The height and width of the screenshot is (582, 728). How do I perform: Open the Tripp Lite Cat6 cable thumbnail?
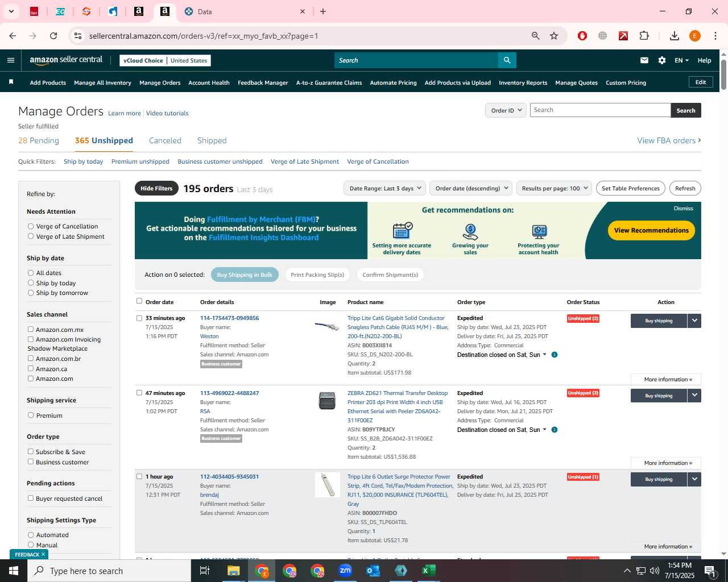point(327,326)
